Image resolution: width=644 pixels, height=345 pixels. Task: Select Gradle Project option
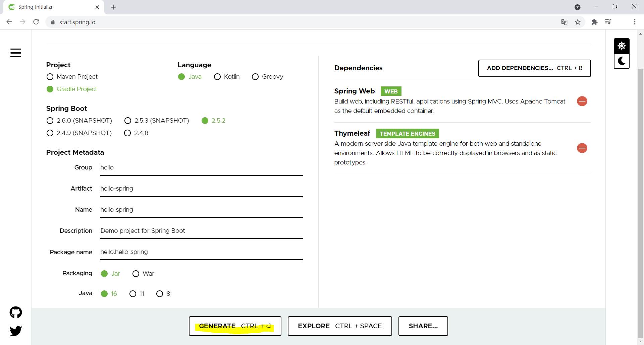[72, 89]
